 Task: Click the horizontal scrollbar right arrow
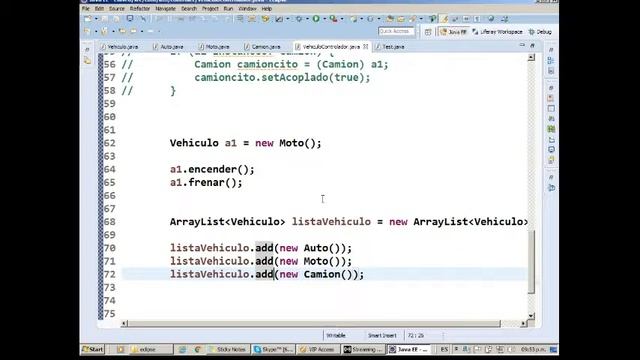(523, 324)
